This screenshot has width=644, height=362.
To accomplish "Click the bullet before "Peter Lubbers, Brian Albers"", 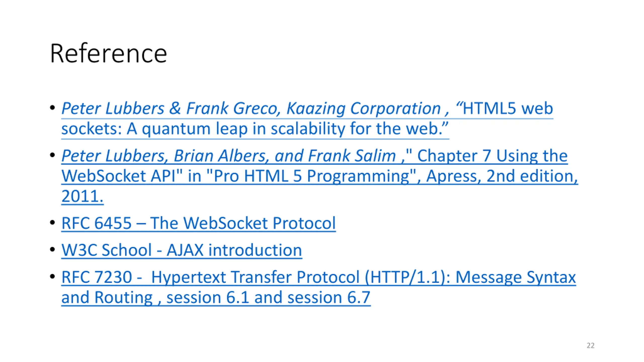I will [52, 155].
